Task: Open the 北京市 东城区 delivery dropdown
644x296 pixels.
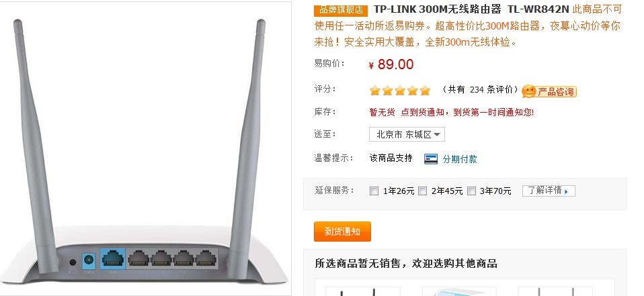Action: click(407, 134)
